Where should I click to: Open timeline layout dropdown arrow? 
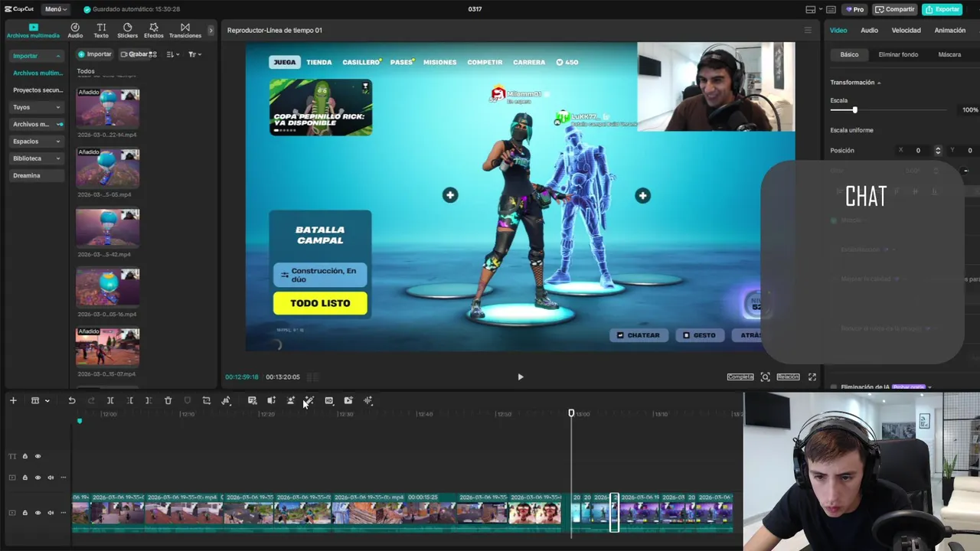(47, 401)
